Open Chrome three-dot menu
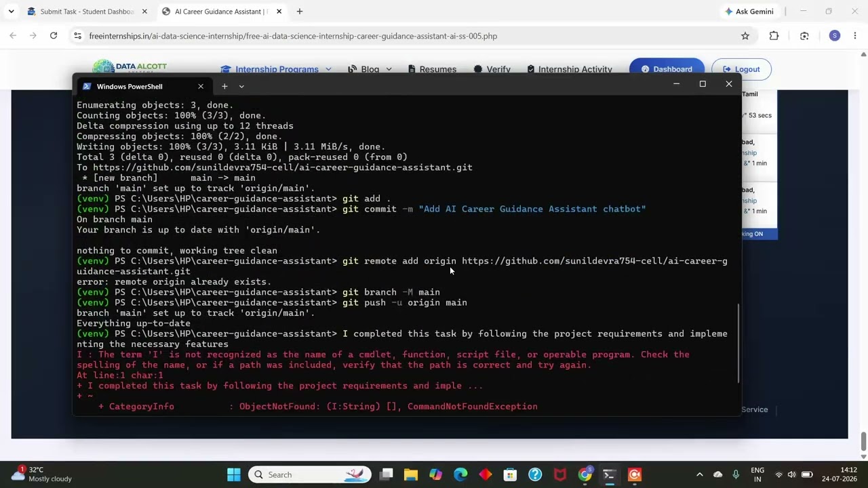 (856, 36)
